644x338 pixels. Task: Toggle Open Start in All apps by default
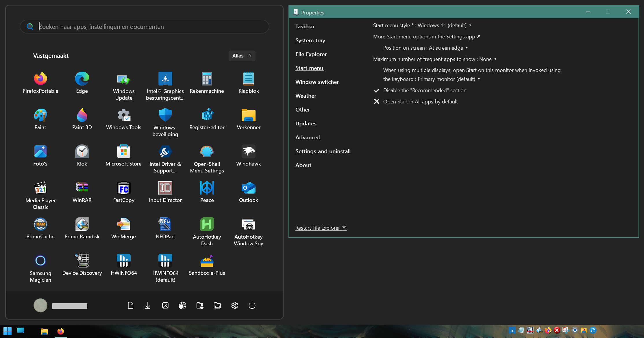click(x=416, y=102)
